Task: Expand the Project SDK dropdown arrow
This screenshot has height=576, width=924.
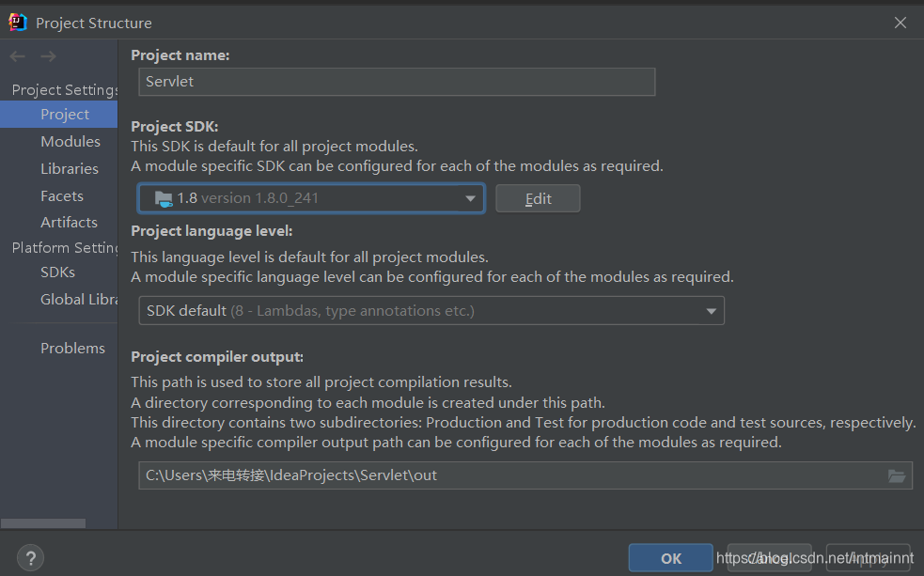Action: click(470, 198)
